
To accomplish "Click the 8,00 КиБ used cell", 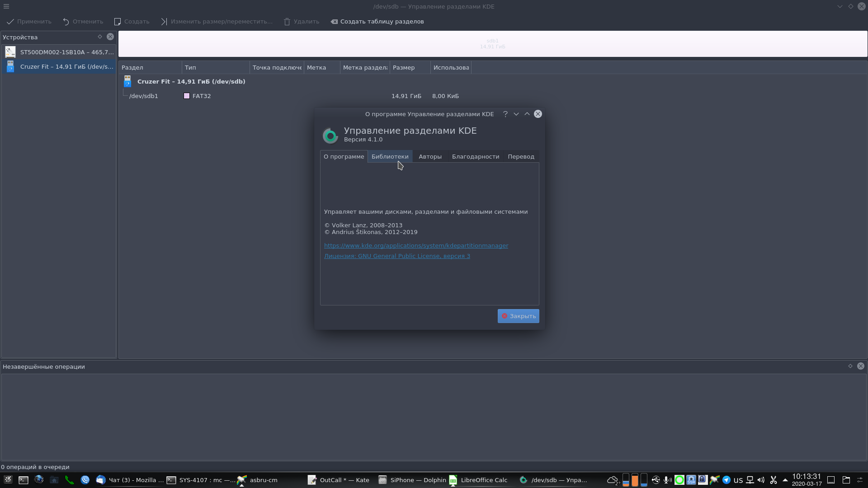I will point(445,96).
